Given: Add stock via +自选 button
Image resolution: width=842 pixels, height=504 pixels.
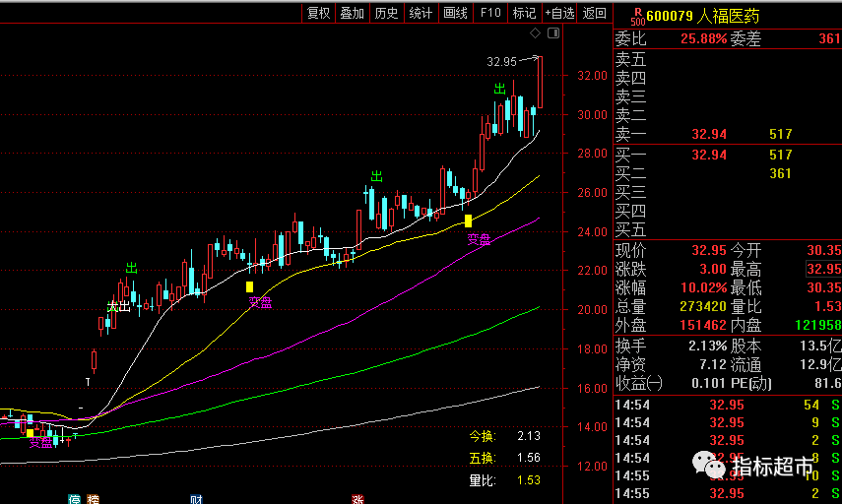Looking at the screenshot, I should [x=559, y=14].
